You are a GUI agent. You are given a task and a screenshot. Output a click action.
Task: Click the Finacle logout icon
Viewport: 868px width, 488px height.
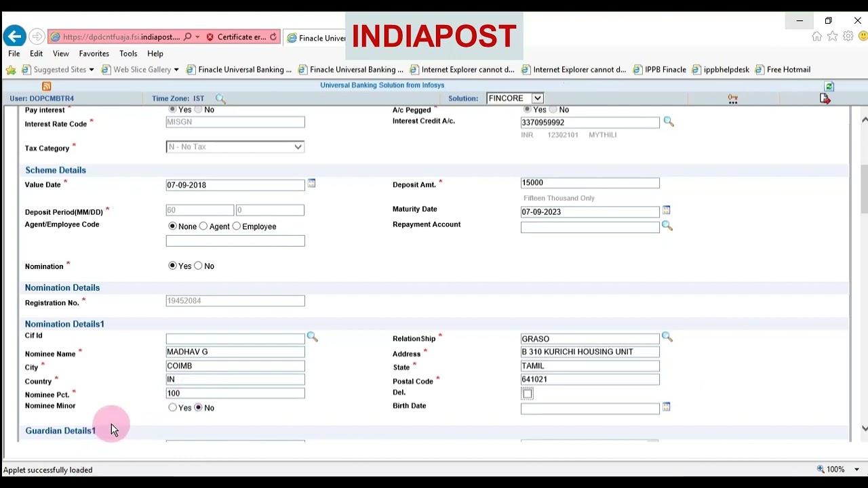[825, 99]
